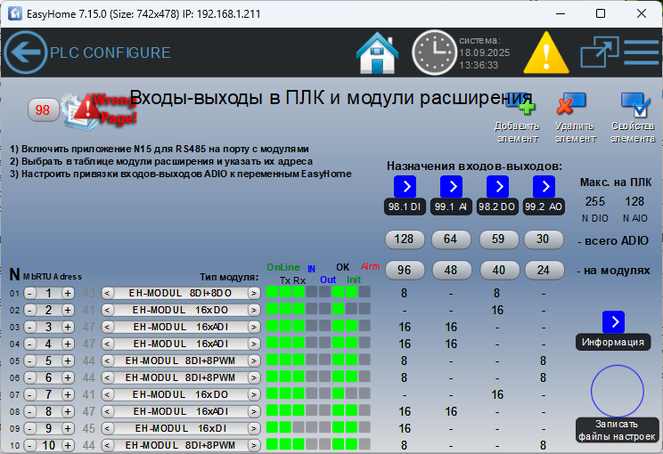
Task: Select next module type for row 09
Action: (x=254, y=428)
